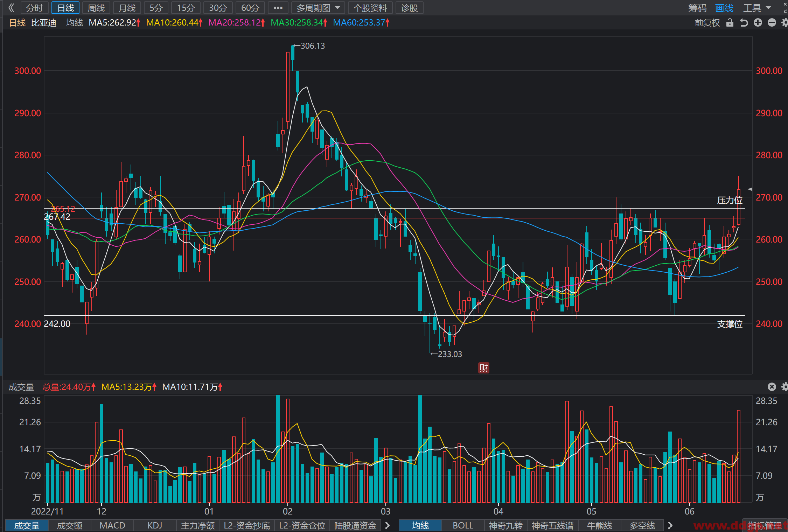Screen dimensions: 788x532
Task: Select the MACD indicator tab
Action: point(112,525)
